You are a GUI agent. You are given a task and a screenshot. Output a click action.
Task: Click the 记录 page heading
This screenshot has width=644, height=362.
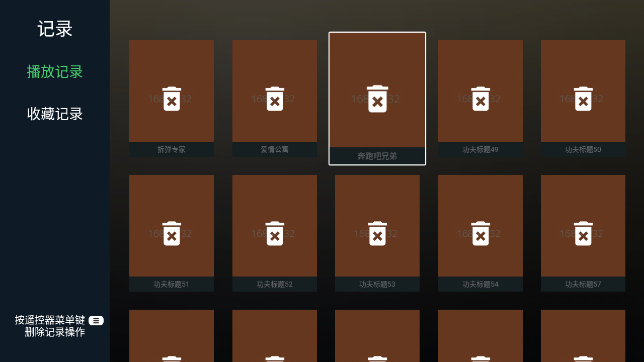click(x=55, y=29)
